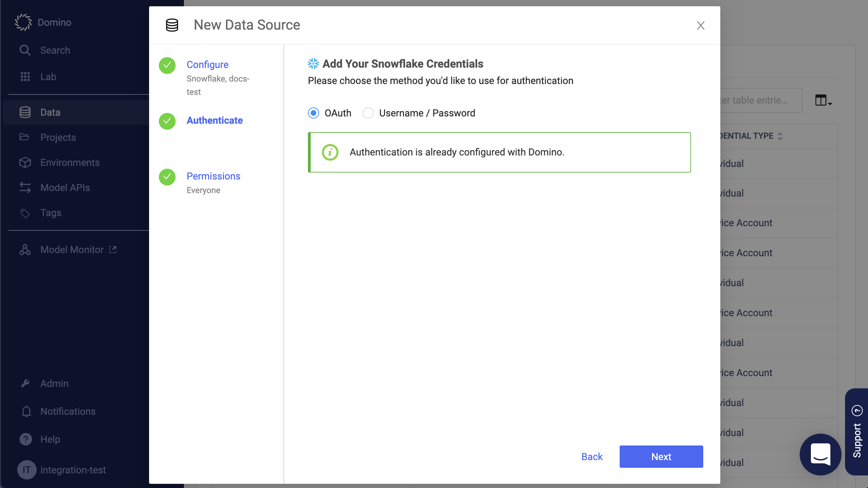Open the Support side tab
This screenshot has width=868, height=488.
pos(857,432)
